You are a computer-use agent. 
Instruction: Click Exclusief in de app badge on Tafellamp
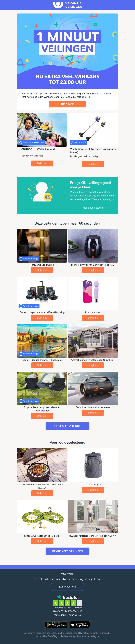tap(29, 259)
